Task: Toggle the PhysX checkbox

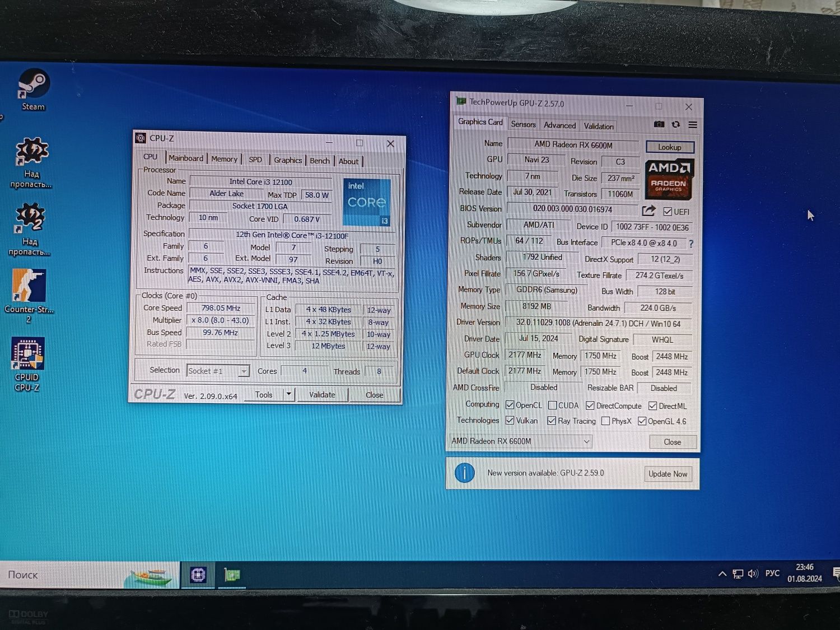Action: point(605,421)
